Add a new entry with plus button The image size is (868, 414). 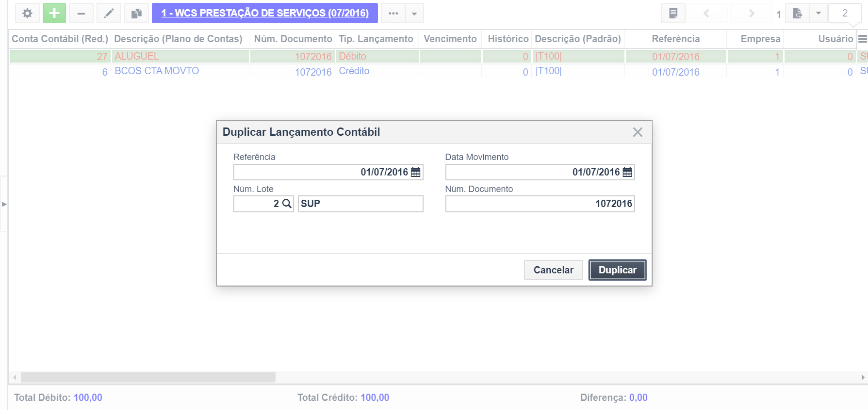54,13
